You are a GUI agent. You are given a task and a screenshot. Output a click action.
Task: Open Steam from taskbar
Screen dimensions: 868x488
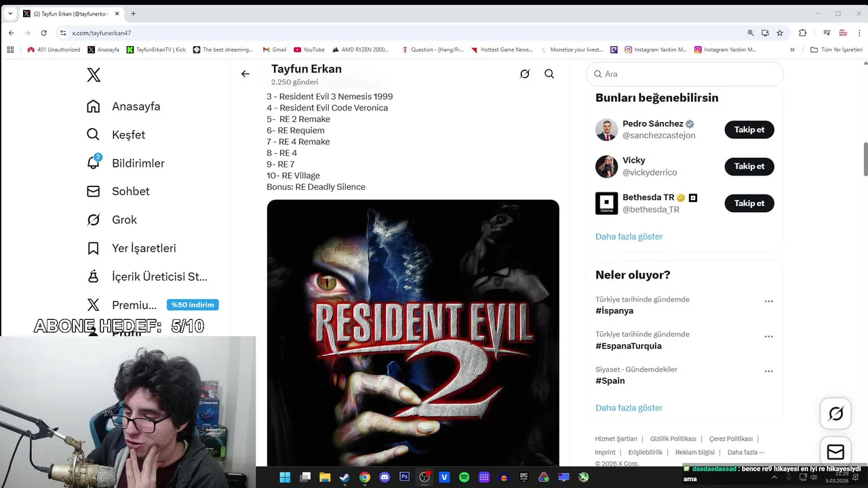tap(344, 477)
